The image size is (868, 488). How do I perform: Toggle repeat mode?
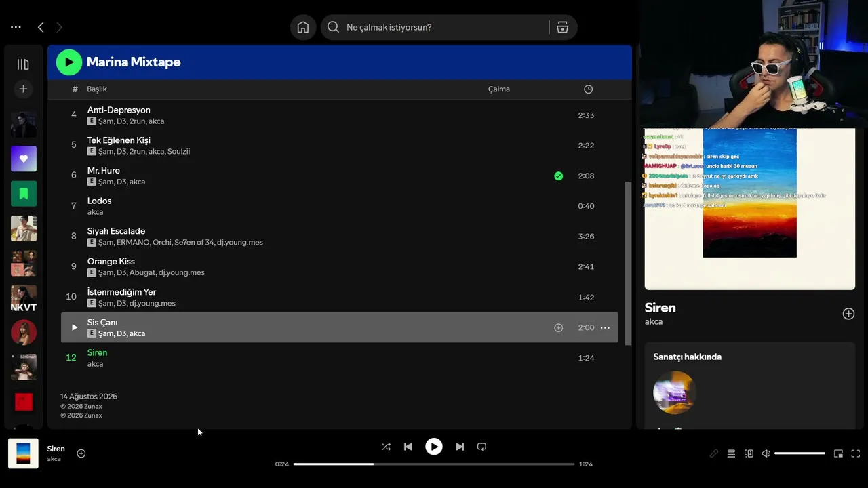click(x=481, y=447)
